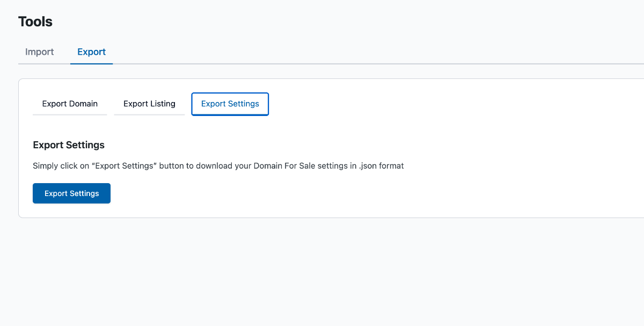Select the Export tab
Screen dimensions: 644x326
pos(91,52)
